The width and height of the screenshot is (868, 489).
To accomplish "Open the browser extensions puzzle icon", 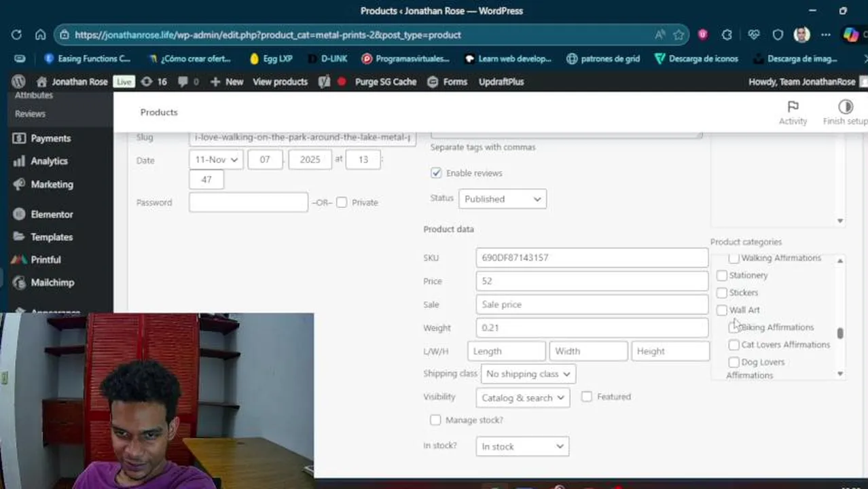I will (727, 35).
